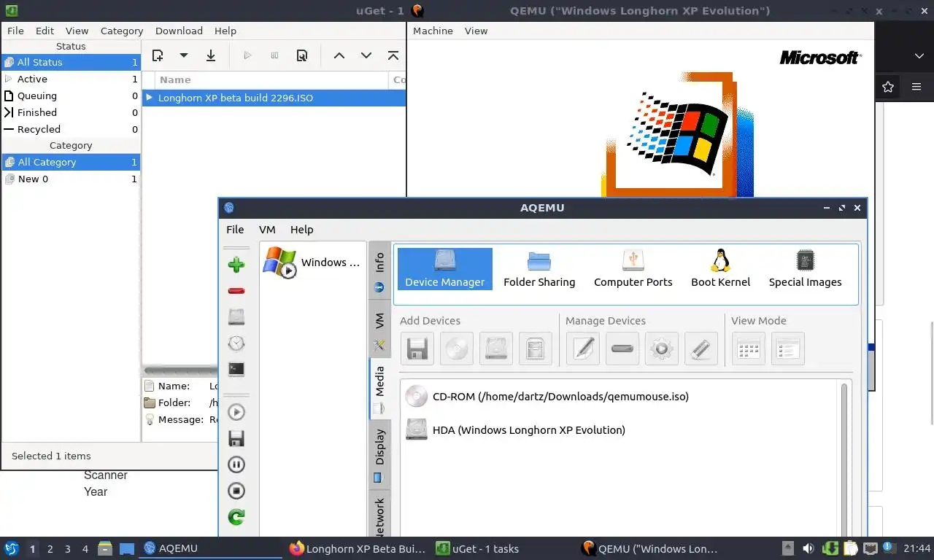This screenshot has height=560, width=934.
Task: Open the QEMU Machine menu
Action: pos(433,31)
